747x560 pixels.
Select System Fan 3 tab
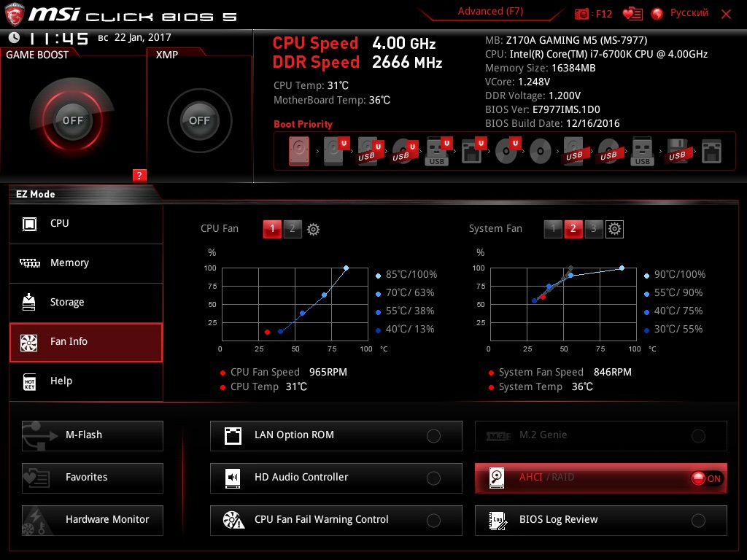[x=594, y=229]
